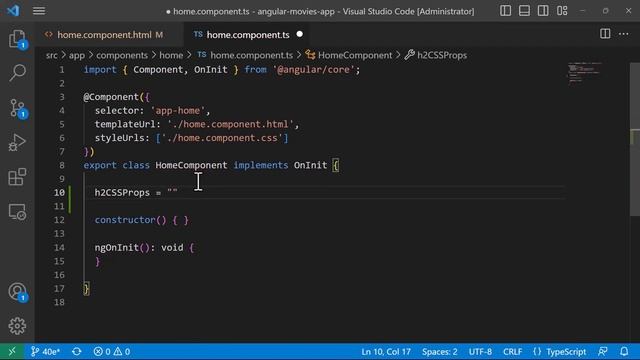
Task: Click the UTF-8 encoding indicator
Action: (x=480, y=351)
